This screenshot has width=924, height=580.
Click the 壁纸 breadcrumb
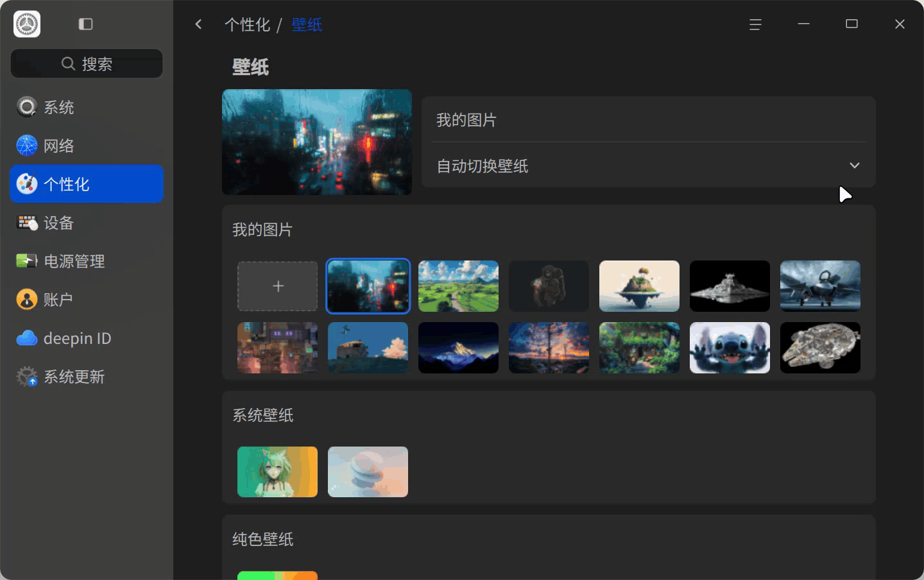(x=307, y=24)
